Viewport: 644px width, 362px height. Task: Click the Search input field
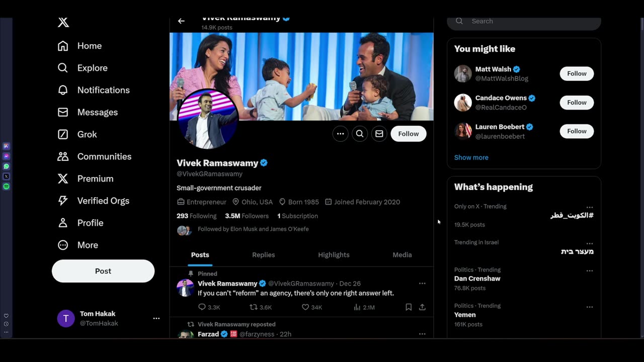tap(524, 21)
